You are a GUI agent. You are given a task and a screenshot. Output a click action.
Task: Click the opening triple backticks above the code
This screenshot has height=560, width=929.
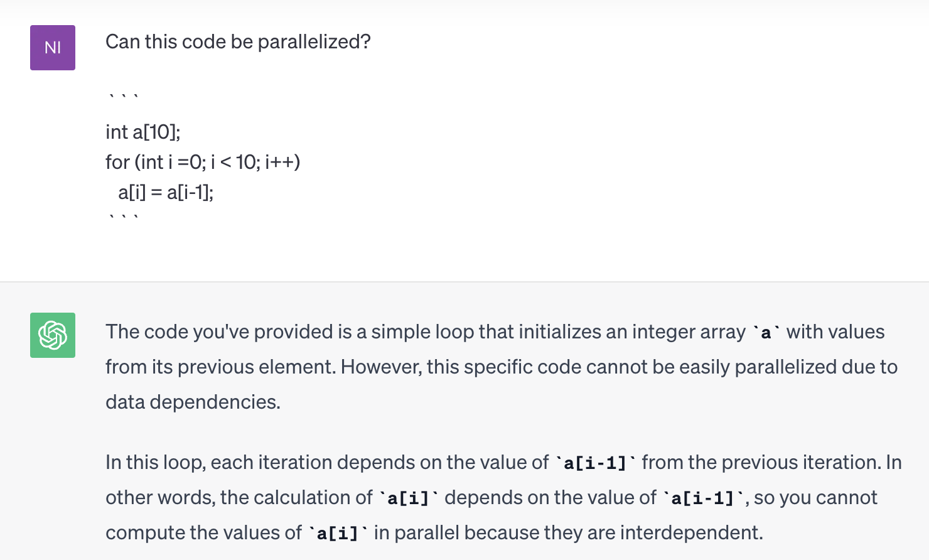(x=123, y=97)
